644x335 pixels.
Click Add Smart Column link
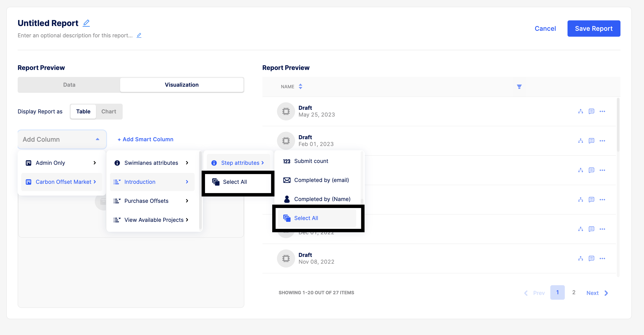coord(145,139)
